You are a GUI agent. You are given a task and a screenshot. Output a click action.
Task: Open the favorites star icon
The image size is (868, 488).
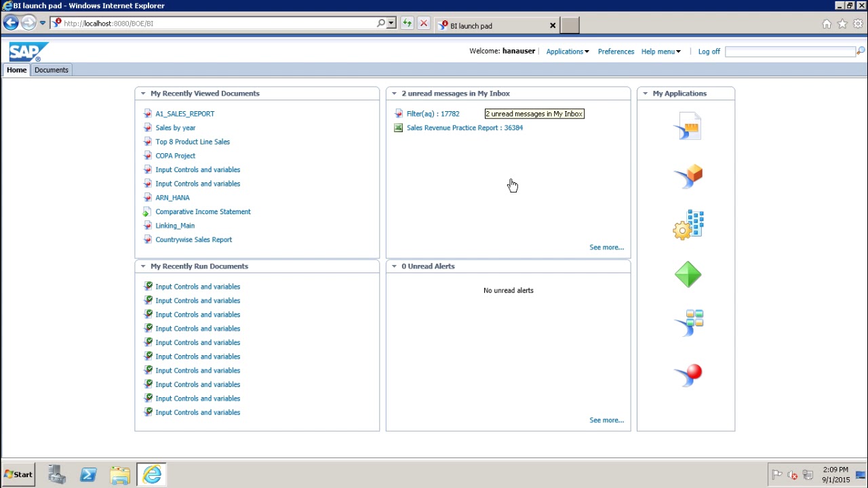(842, 24)
